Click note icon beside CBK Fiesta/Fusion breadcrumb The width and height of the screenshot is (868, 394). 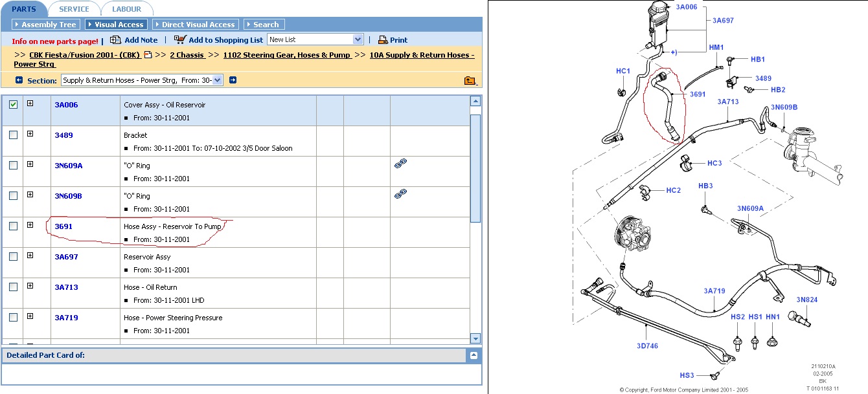pyautogui.click(x=148, y=55)
